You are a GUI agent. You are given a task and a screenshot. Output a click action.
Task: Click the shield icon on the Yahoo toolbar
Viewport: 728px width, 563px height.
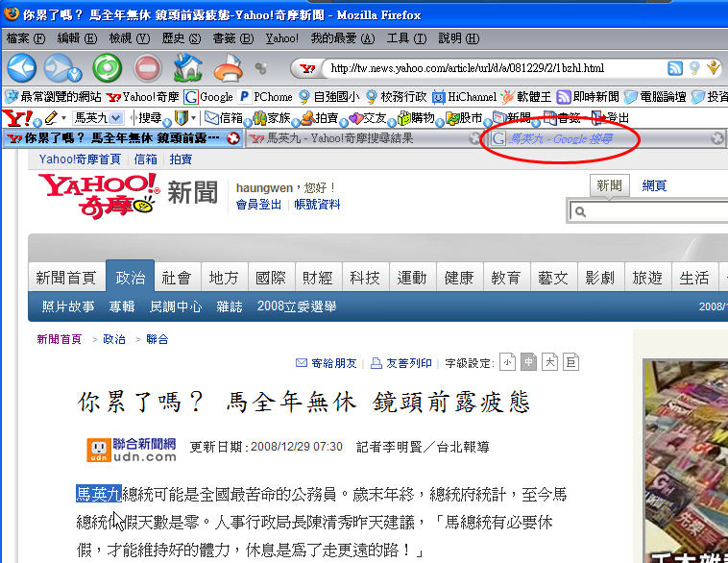click(182, 118)
